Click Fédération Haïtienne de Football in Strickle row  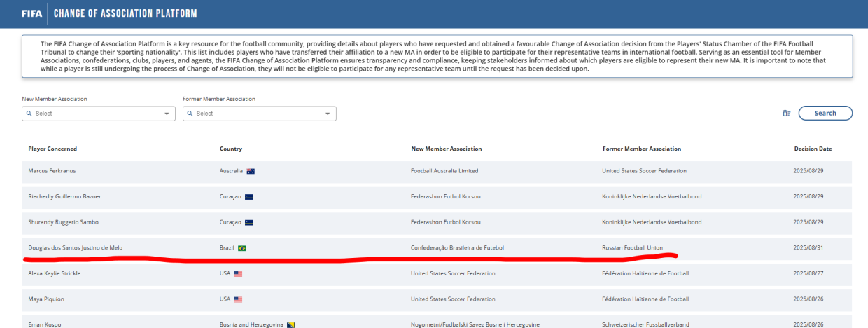tap(645, 273)
